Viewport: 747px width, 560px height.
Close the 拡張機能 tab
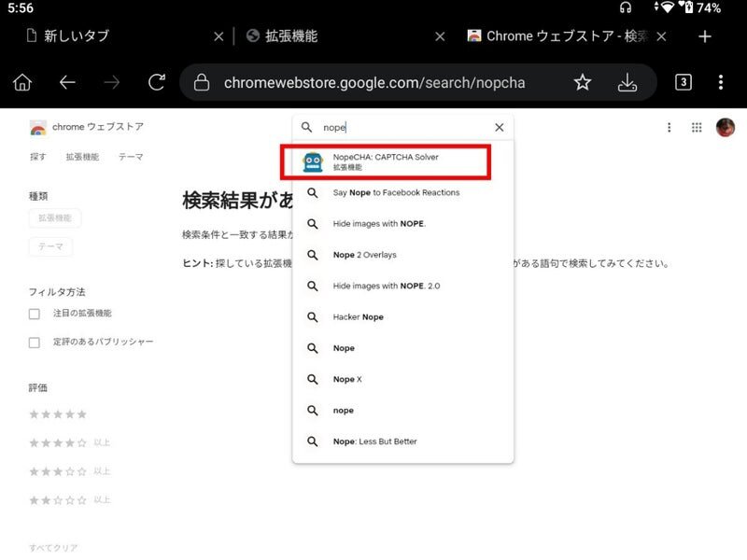click(440, 36)
